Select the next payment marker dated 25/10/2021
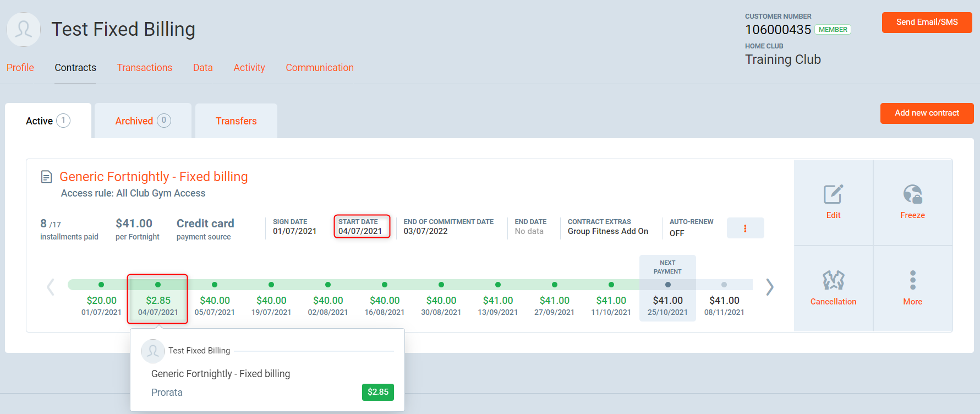The image size is (980, 414). tap(667, 285)
